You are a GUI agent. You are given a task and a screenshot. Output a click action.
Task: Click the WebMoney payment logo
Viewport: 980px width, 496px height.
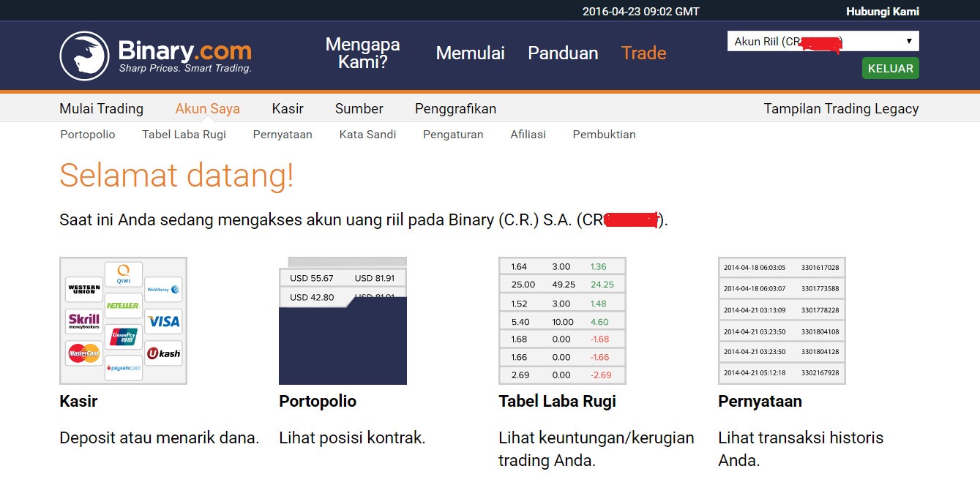tap(163, 290)
